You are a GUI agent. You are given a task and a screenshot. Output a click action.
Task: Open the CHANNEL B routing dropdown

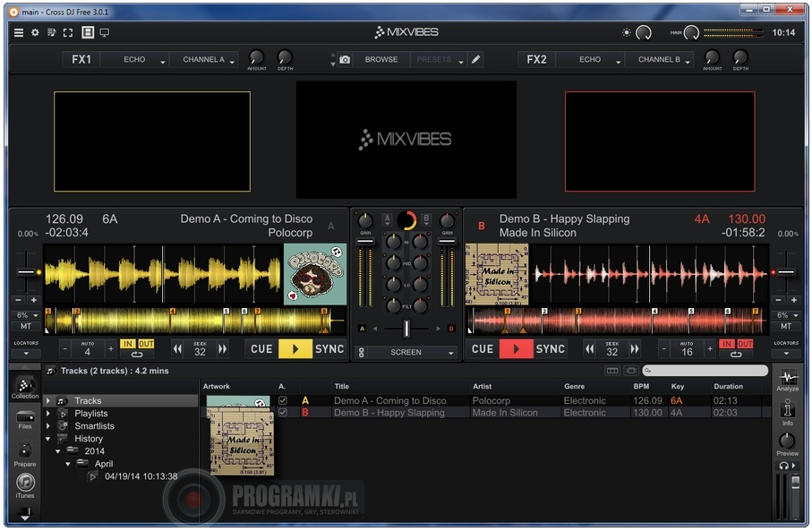coord(659,60)
